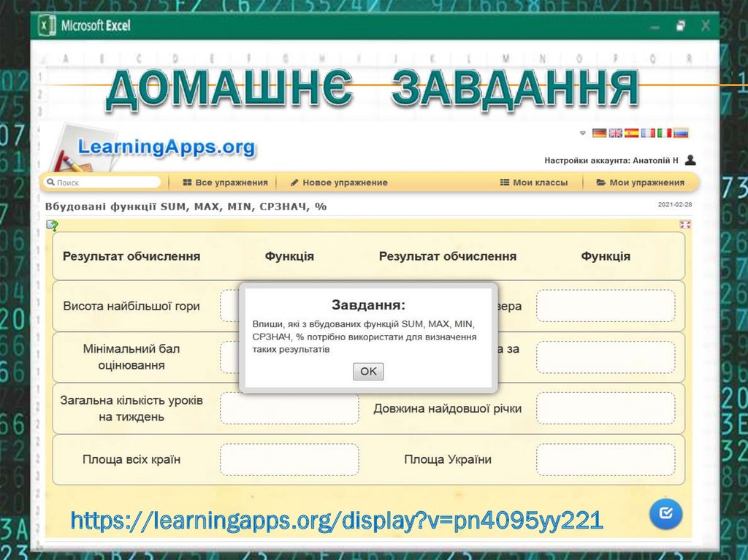Open Настройки аккаунта: Анатолій Н

pos(611,161)
